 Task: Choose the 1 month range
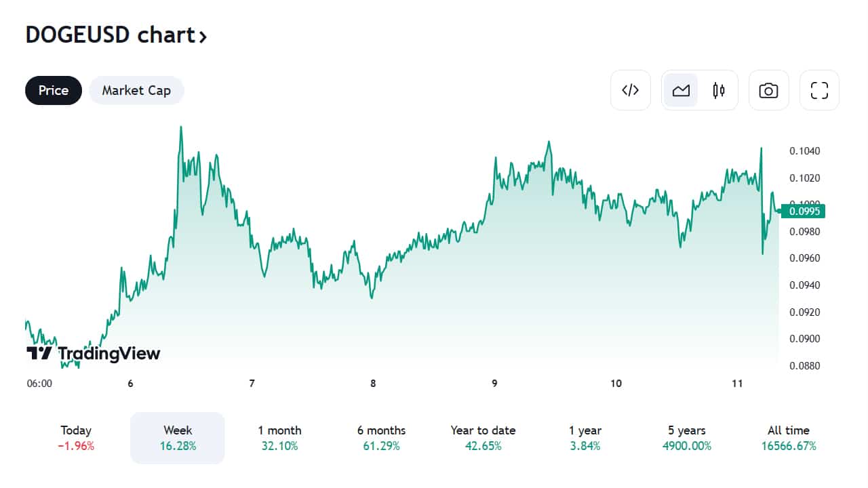coord(279,438)
